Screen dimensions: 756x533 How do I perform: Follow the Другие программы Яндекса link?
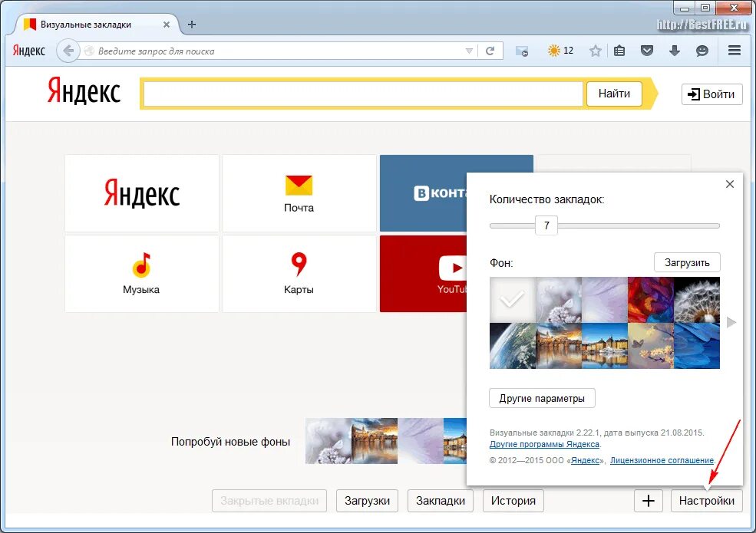[x=544, y=444]
